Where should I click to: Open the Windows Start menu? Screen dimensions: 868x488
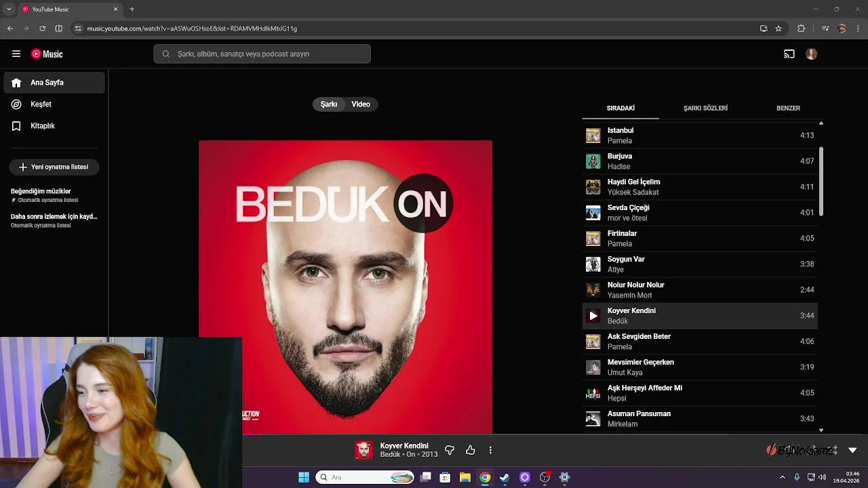tap(304, 477)
